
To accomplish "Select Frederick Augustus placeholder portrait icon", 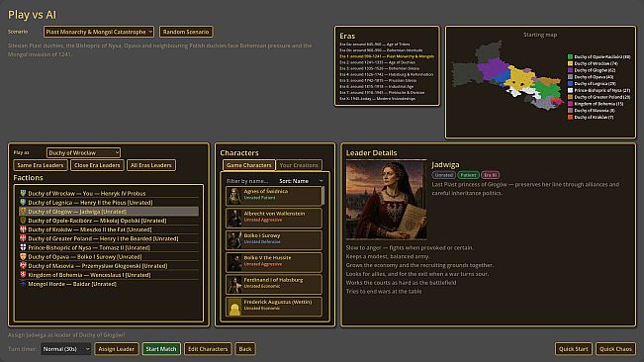I will tap(234, 307).
